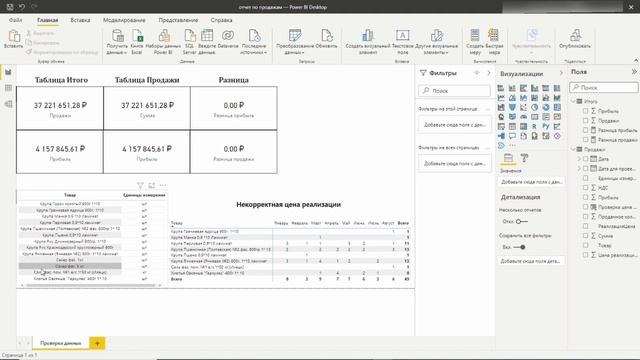This screenshot has width=640, height=360.
Task: Expand the Дата для проверки field
Action: [579, 169]
